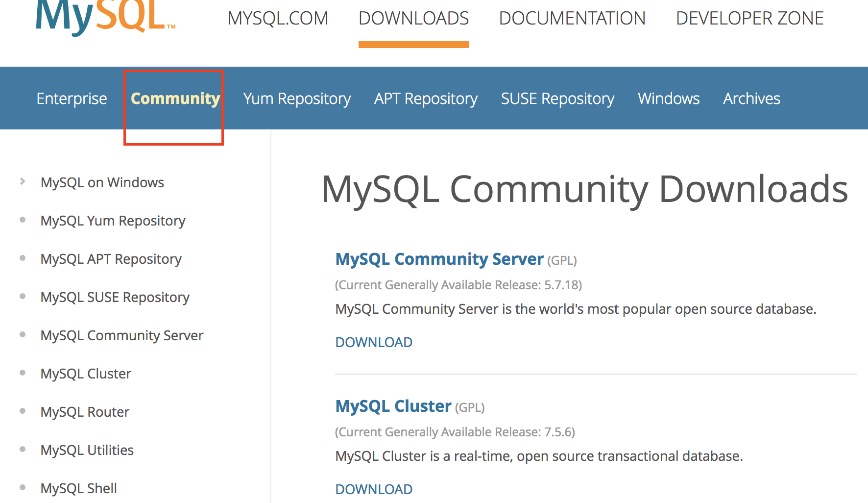Click the text 'Current Generally Available Release: 7.5.6'
Image resolution: width=868 pixels, height=503 pixels.
pyautogui.click(x=455, y=432)
